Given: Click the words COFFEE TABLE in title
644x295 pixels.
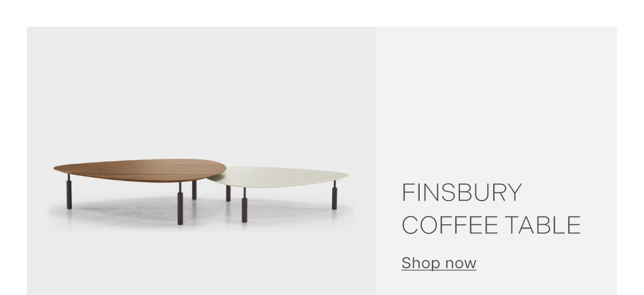Looking at the screenshot, I should point(491,225).
